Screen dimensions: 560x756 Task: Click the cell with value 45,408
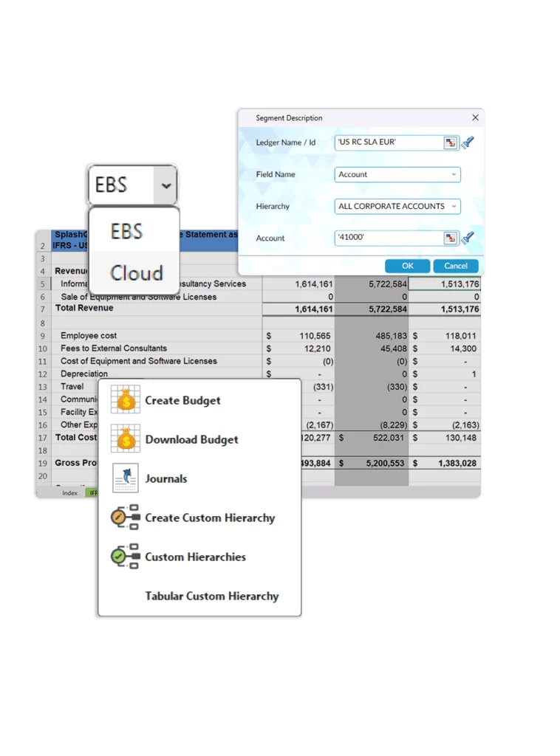click(x=372, y=348)
